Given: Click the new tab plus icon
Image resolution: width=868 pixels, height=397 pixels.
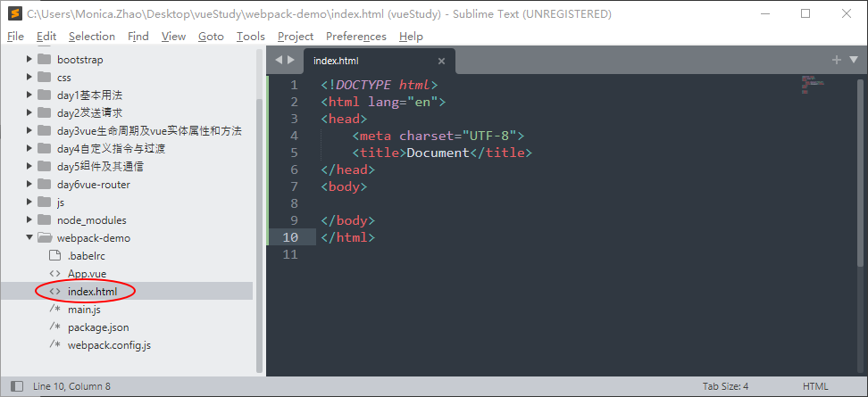Looking at the screenshot, I should [837, 60].
